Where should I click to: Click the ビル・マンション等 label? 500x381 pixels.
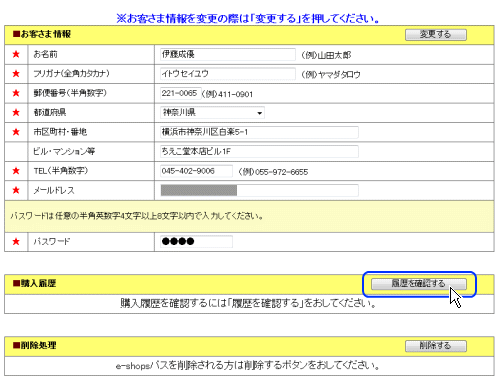coord(64,151)
